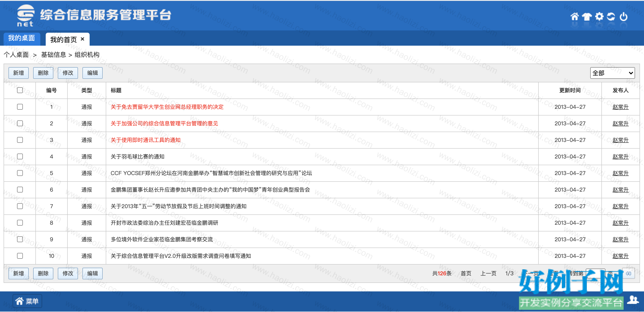The image size is (644, 312).
Task: Close the 我的首页 tab
Action: [x=82, y=39]
